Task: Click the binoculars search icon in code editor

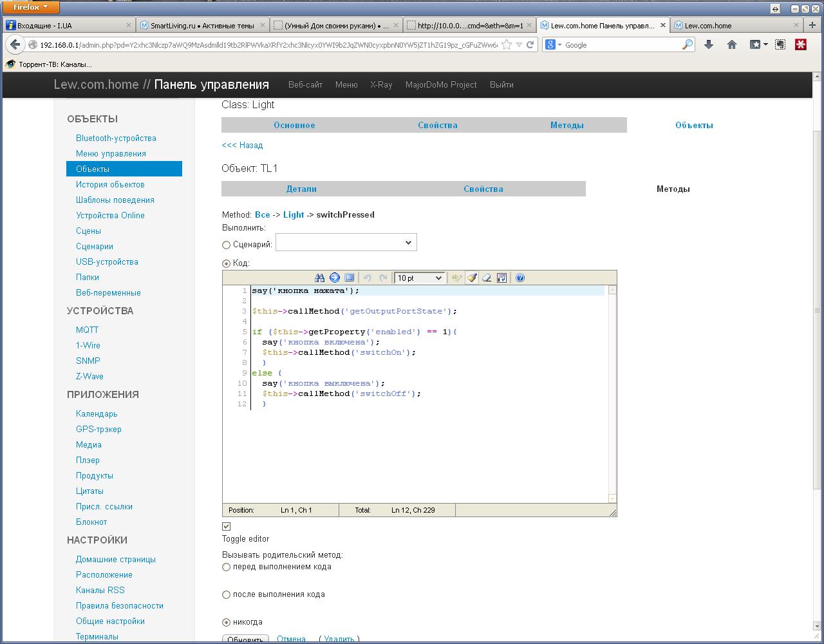Action: pyautogui.click(x=319, y=278)
